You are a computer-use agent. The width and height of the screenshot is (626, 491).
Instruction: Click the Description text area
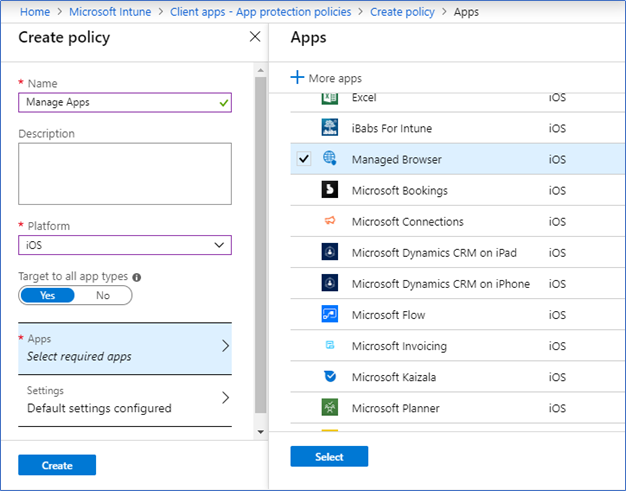(x=125, y=174)
